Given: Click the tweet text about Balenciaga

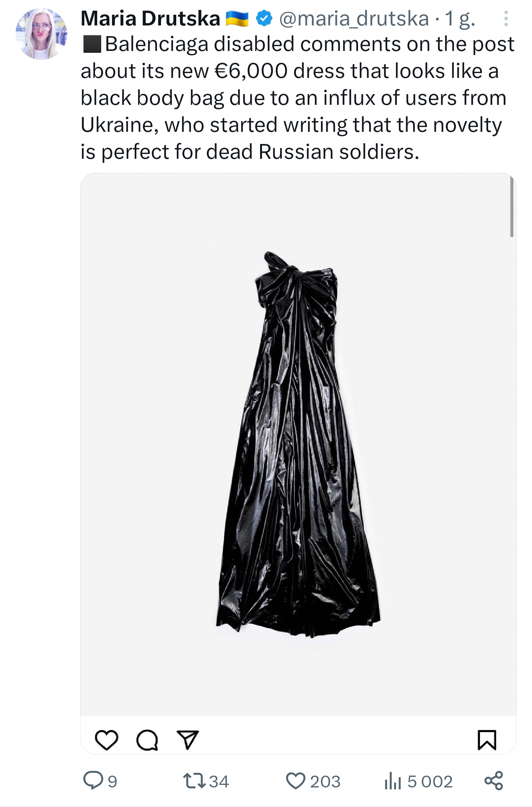Looking at the screenshot, I should (x=297, y=98).
